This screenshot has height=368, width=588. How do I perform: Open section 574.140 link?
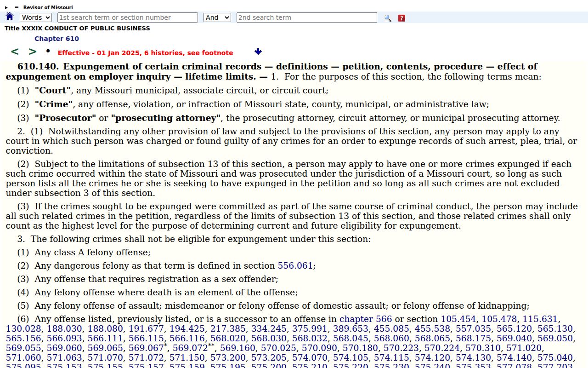514,357
